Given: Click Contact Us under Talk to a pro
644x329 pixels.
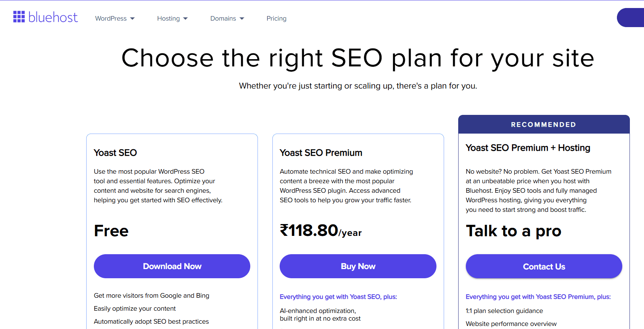Looking at the screenshot, I should 544,266.
